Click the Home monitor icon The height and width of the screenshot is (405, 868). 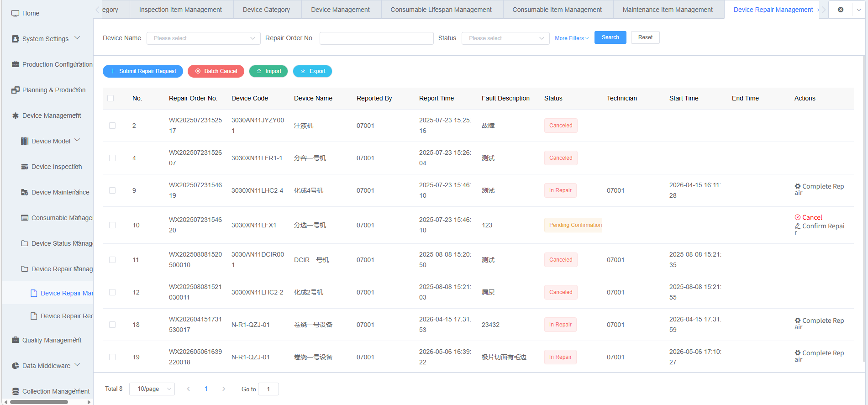pyautogui.click(x=16, y=13)
